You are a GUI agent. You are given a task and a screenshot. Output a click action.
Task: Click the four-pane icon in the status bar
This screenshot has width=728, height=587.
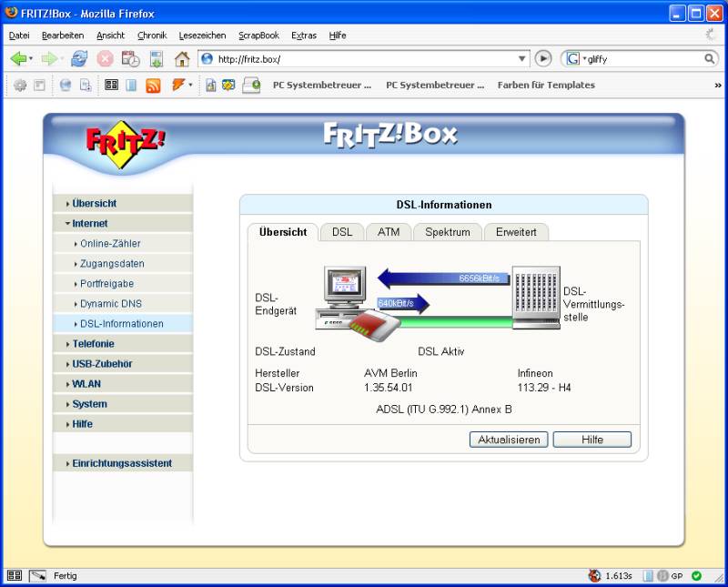pyautogui.click(x=15, y=575)
